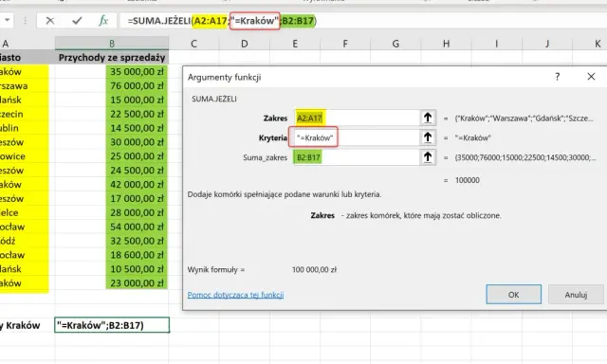Viewport: 607px width, 364px height.
Task: Select column F header
Action: [345, 44]
